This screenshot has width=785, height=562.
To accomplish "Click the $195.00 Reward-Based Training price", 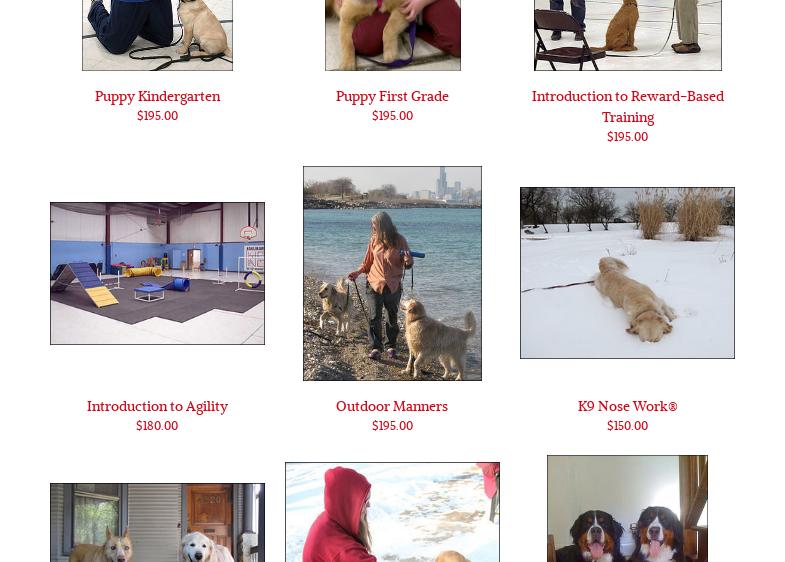I will [627, 137].
